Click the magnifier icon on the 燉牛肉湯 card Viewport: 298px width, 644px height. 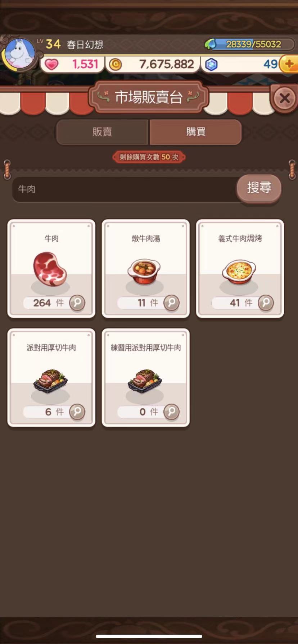[x=171, y=303]
